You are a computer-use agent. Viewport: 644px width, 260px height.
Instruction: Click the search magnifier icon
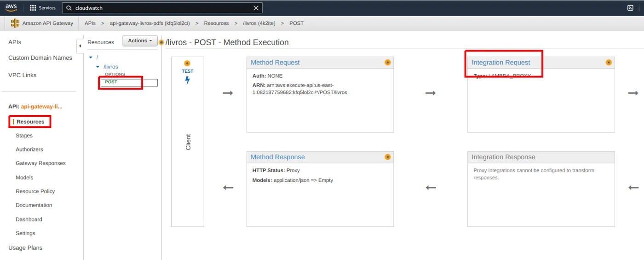[x=69, y=8]
